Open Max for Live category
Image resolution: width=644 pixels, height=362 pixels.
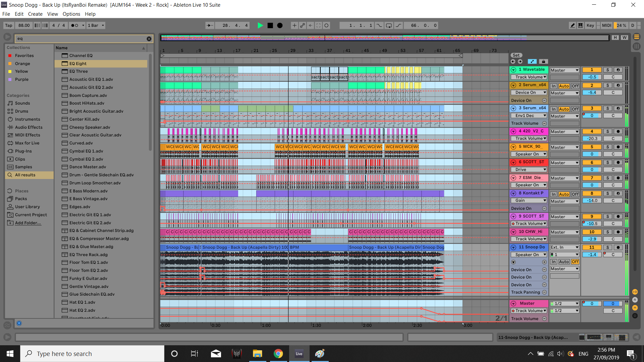pos(27,143)
